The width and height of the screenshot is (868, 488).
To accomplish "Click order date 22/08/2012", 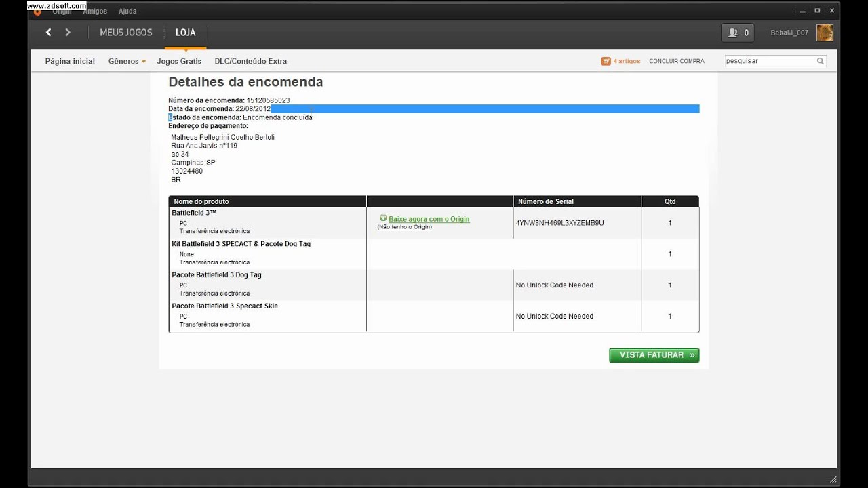I will click(x=253, y=108).
